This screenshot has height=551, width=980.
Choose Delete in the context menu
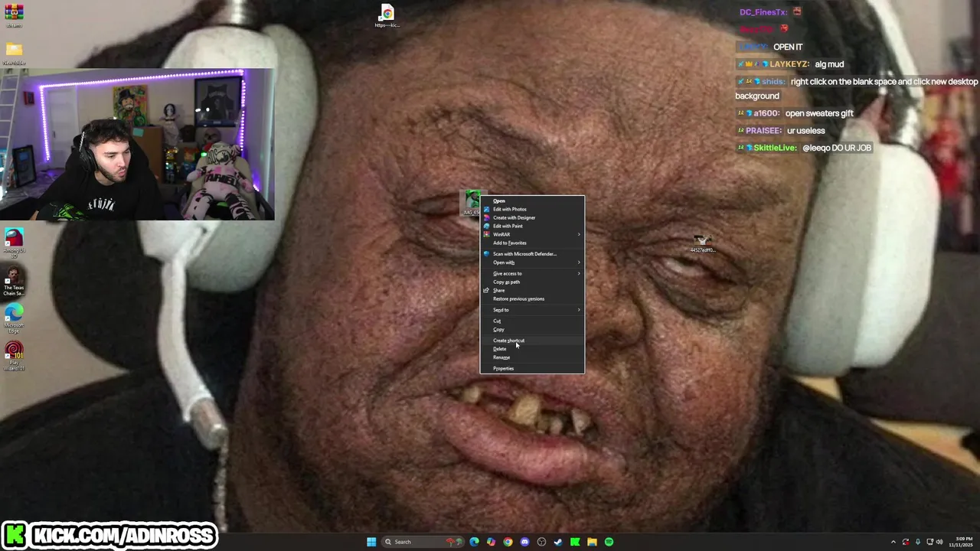[532, 349]
